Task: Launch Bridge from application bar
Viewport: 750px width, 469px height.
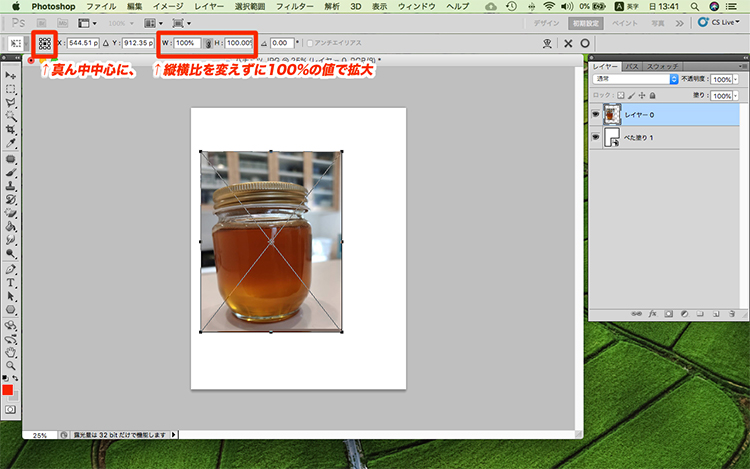Action: point(42,23)
